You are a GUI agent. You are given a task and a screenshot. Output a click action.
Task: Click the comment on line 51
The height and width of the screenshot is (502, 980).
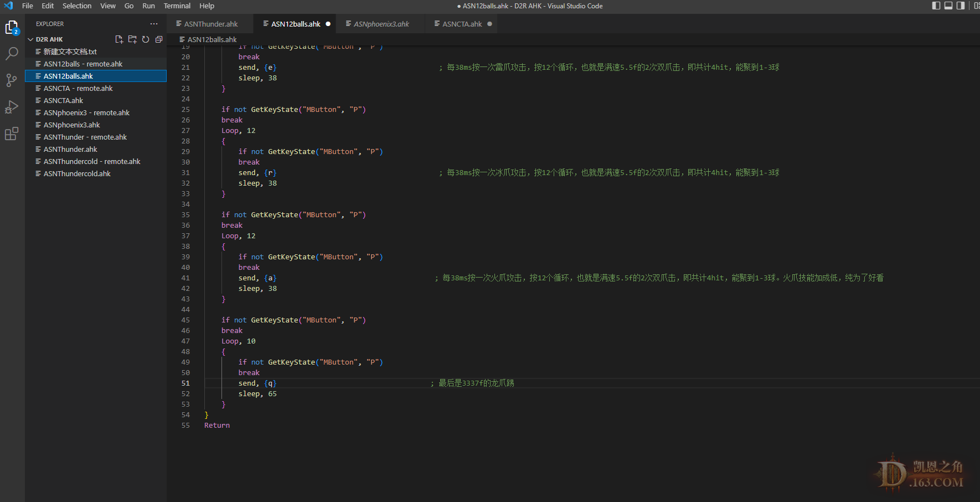(x=472, y=383)
